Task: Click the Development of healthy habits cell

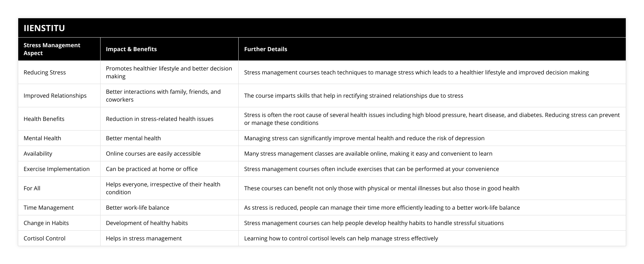Action: [x=147, y=223]
